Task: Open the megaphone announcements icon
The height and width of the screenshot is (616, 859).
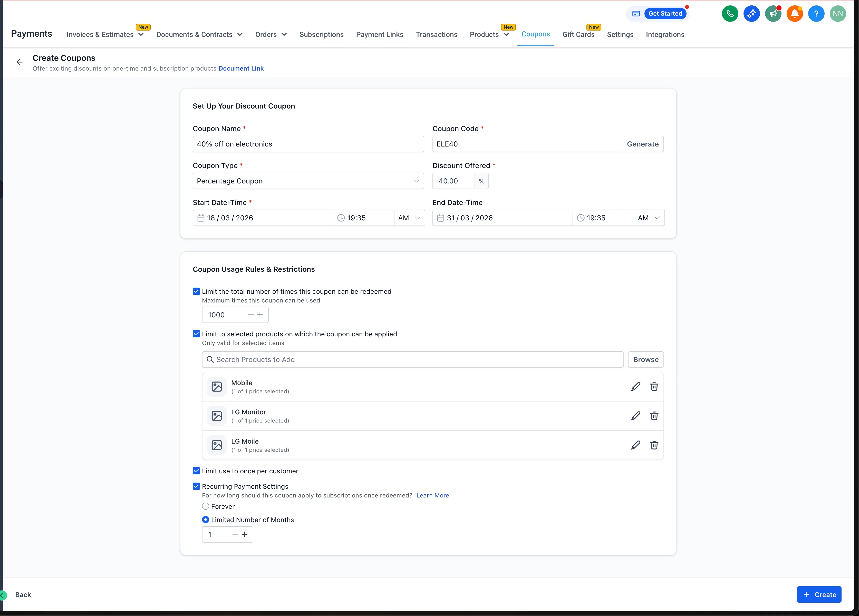Action: (x=773, y=14)
